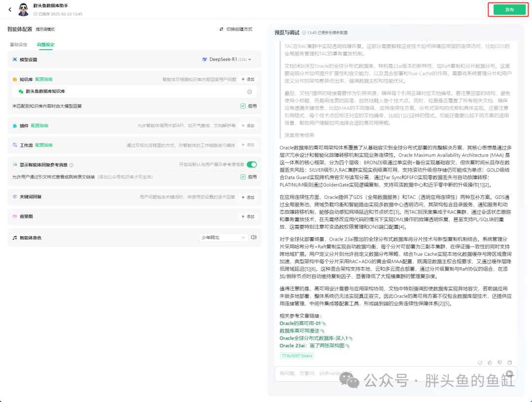Add a plugin via 插件 添加

click(248, 126)
